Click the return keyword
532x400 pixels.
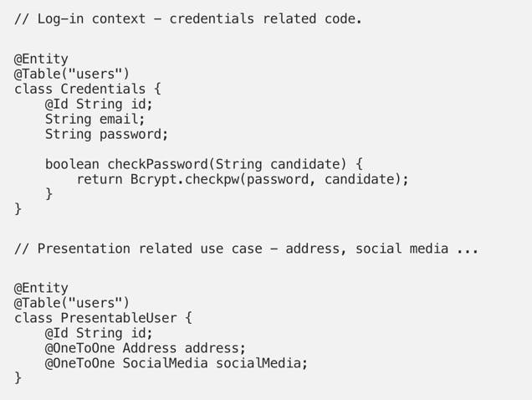(x=99, y=180)
